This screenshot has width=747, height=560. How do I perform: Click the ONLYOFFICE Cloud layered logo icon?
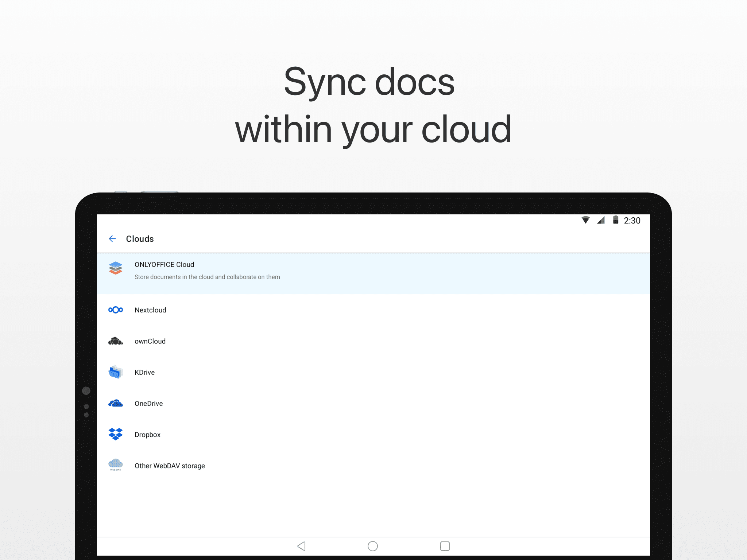(x=116, y=268)
